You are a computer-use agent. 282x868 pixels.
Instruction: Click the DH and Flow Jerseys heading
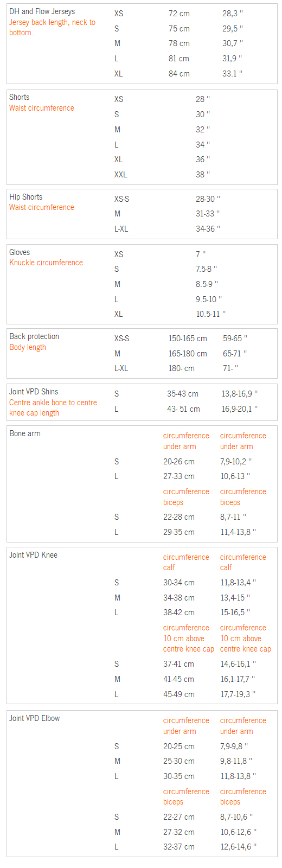[x=42, y=11]
